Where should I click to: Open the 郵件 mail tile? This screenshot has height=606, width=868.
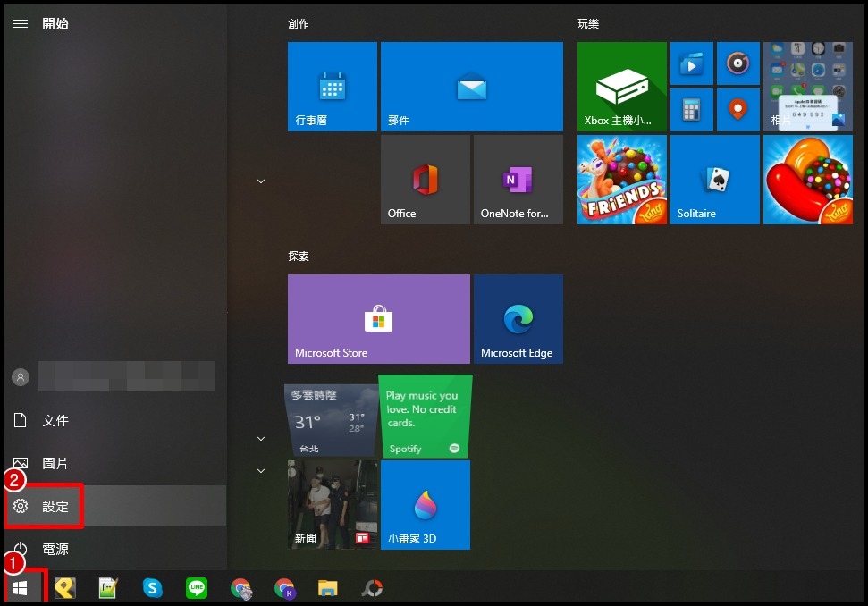pyautogui.click(x=472, y=87)
